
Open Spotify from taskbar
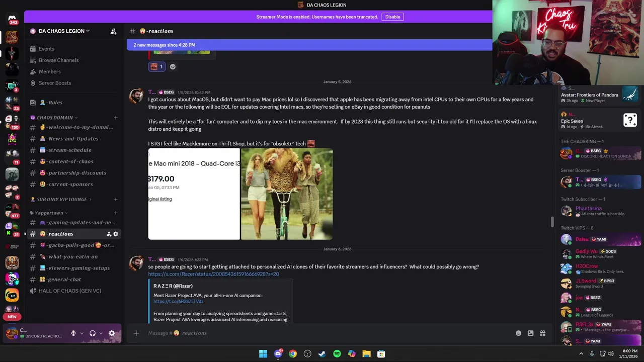(x=337, y=354)
